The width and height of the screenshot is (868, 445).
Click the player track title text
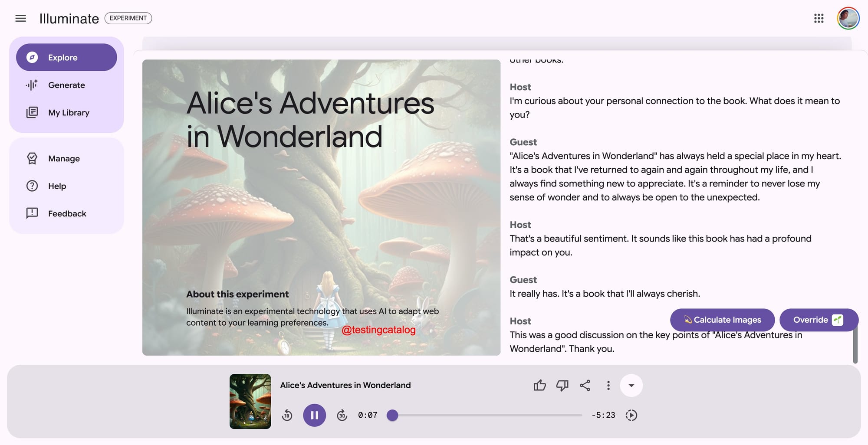(345, 385)
